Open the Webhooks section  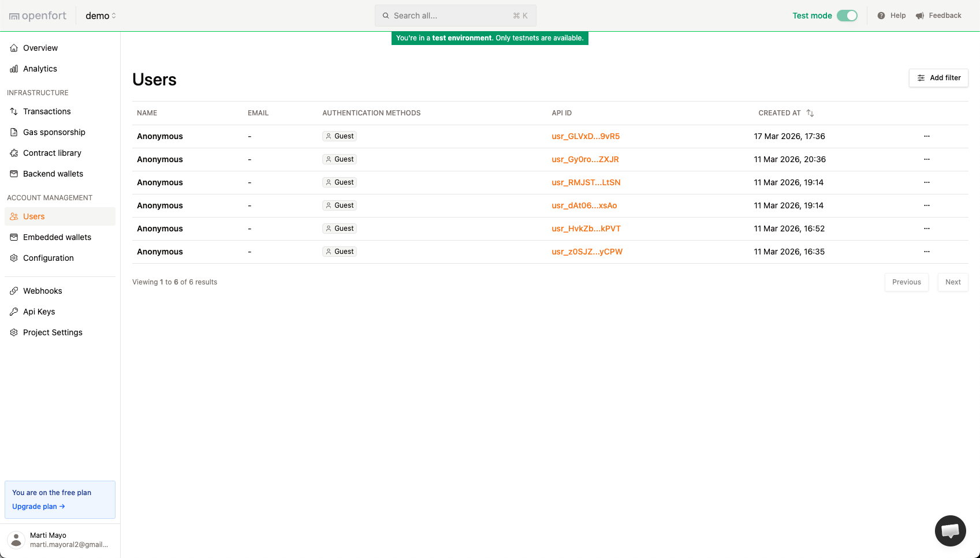click(x=42, y=291)
